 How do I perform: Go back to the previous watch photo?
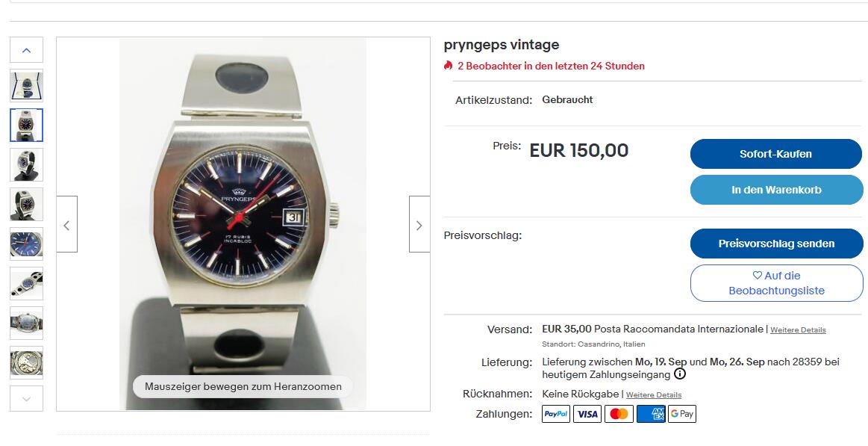[67, 224]
